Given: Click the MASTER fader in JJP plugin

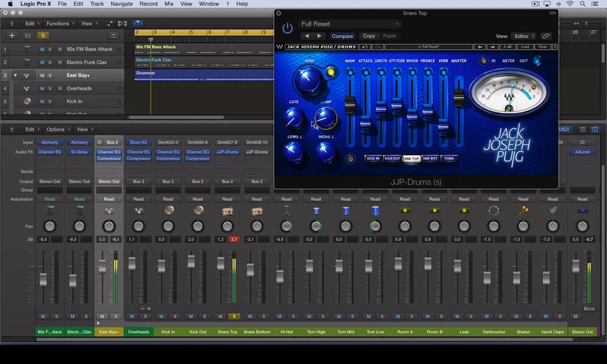Looking at the screenshot, I should pyautogui.click(x=459, y=96).
